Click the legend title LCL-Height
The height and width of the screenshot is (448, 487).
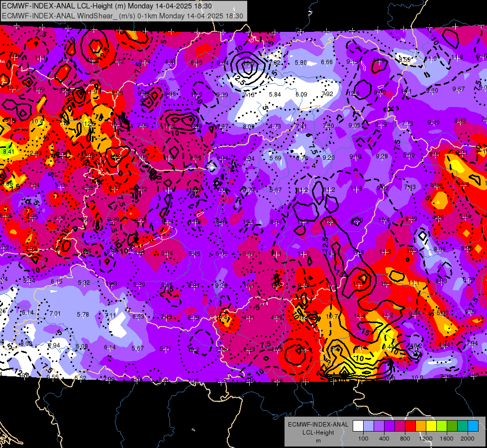[318, 433]
